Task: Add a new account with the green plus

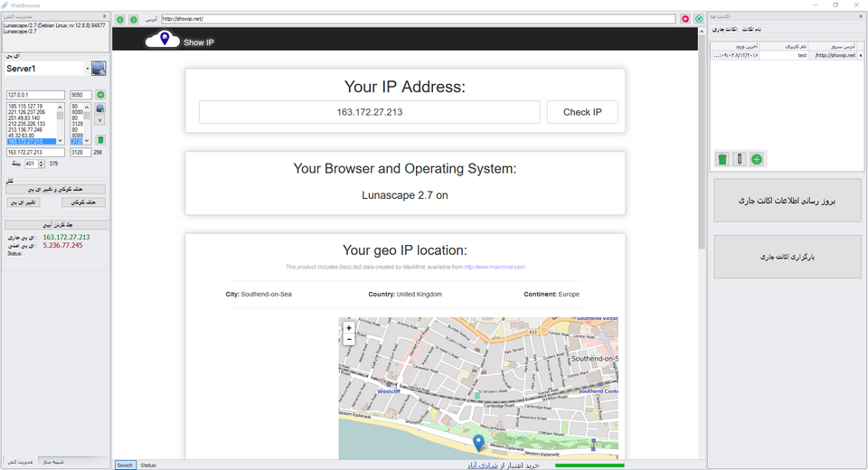Action: 757,159
